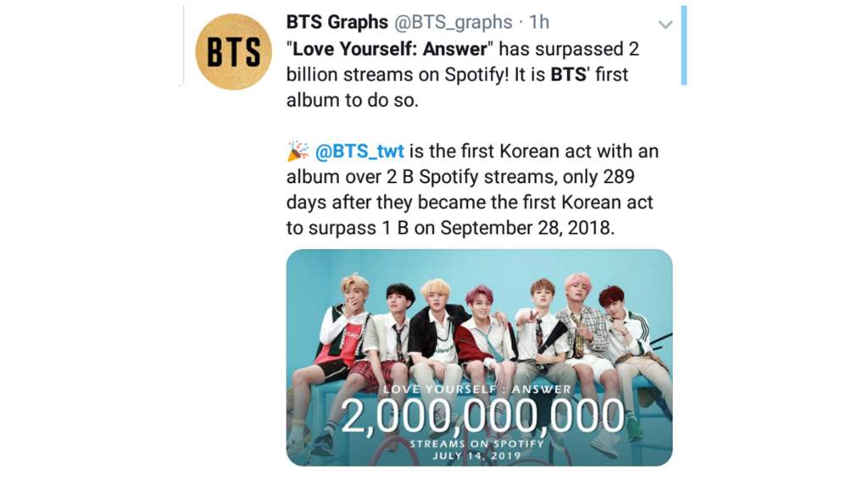Expand the tweet options chevron
This screenshot has height=481, width=868.
[665, 25]
